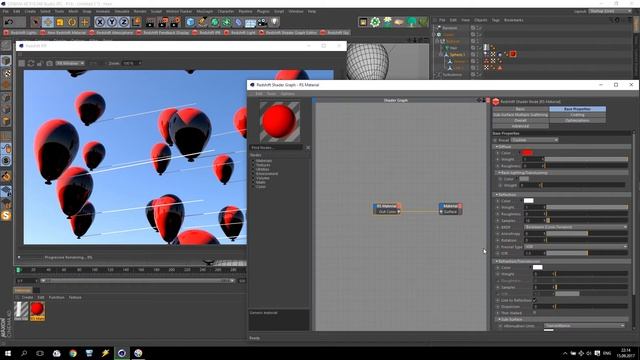Click the Render View clapperboard icon
Image resolution: width=640 pixels, height=360 pixels.
(150, 22)
